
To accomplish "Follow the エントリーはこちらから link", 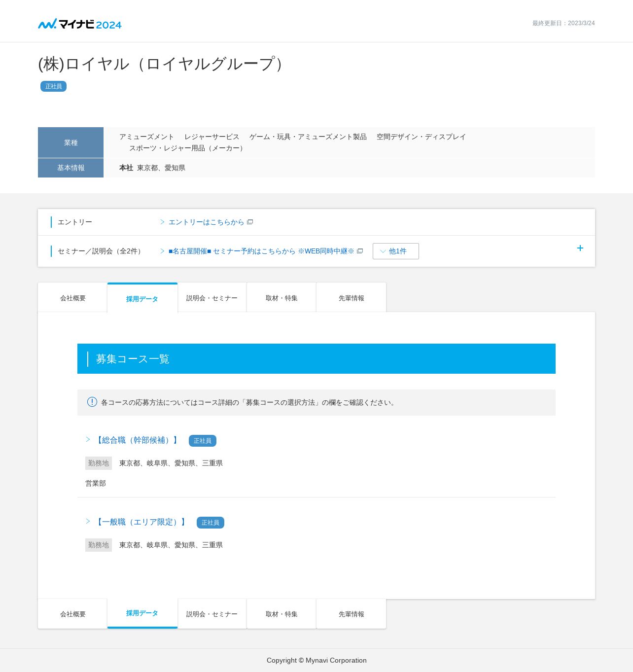I will click(x=207, y=222).
